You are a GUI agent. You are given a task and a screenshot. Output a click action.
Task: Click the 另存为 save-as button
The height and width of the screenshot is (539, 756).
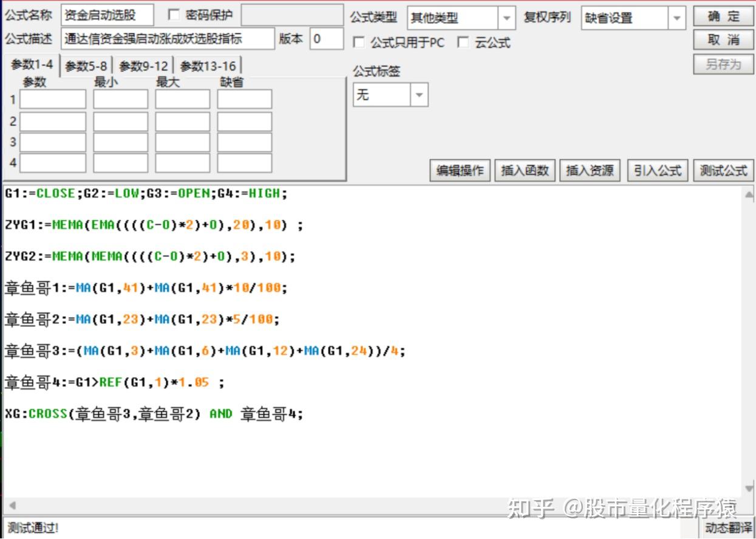723,64
